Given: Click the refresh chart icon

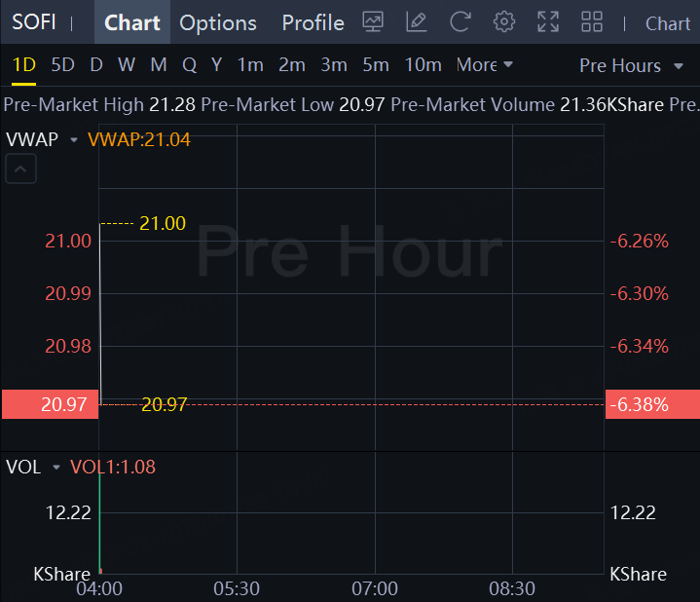Looking at the screenshot, I should point(461,21).
